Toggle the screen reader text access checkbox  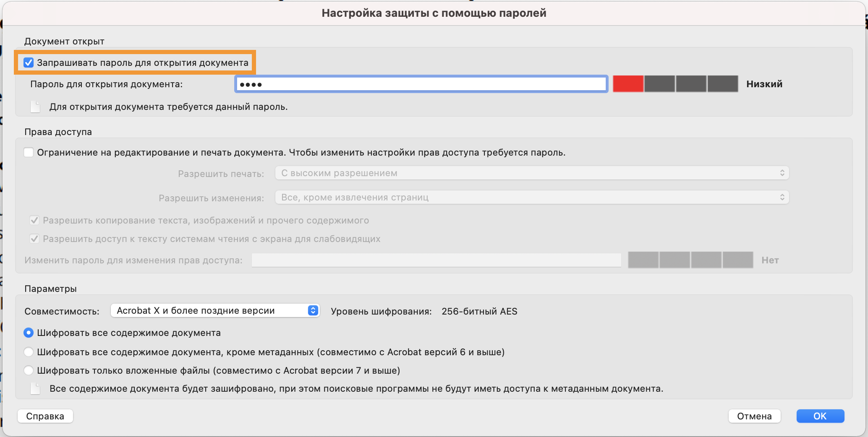click(x=34, y=239)
